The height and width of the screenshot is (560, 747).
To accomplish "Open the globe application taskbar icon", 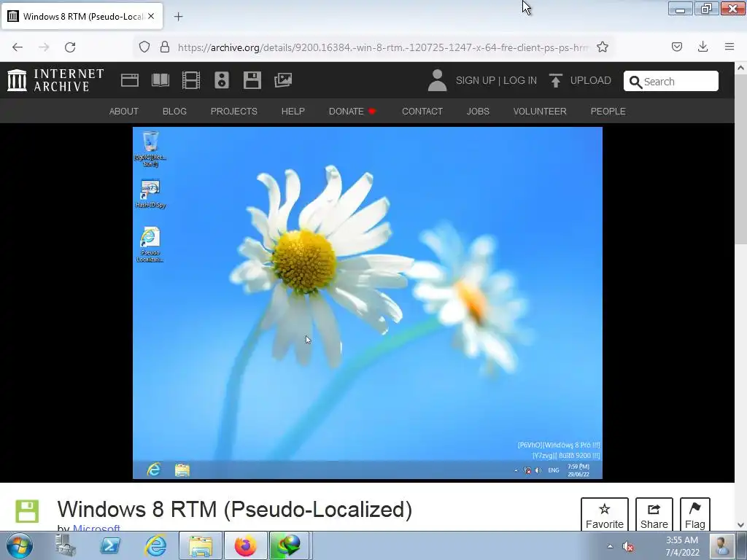I will 289,545.
